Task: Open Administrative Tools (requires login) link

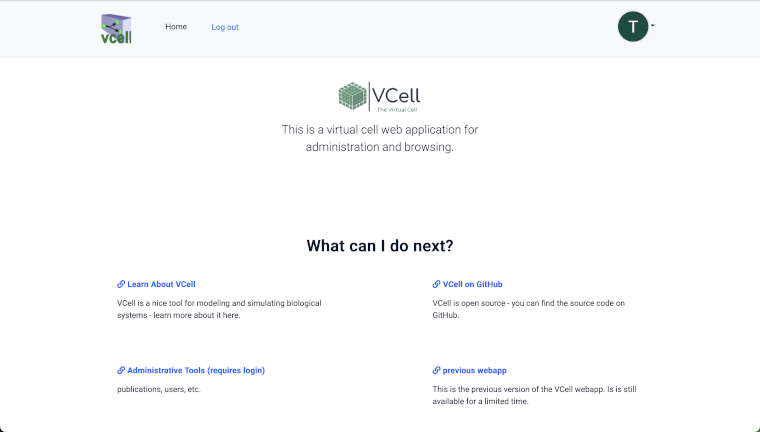Action: tap(196, 370)
